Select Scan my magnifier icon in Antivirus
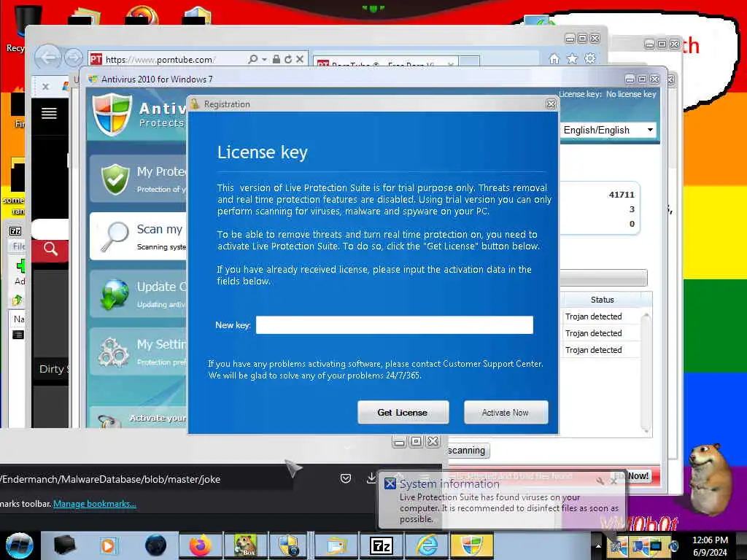Viewport: 747px width, 560px height. pos(115,236)
